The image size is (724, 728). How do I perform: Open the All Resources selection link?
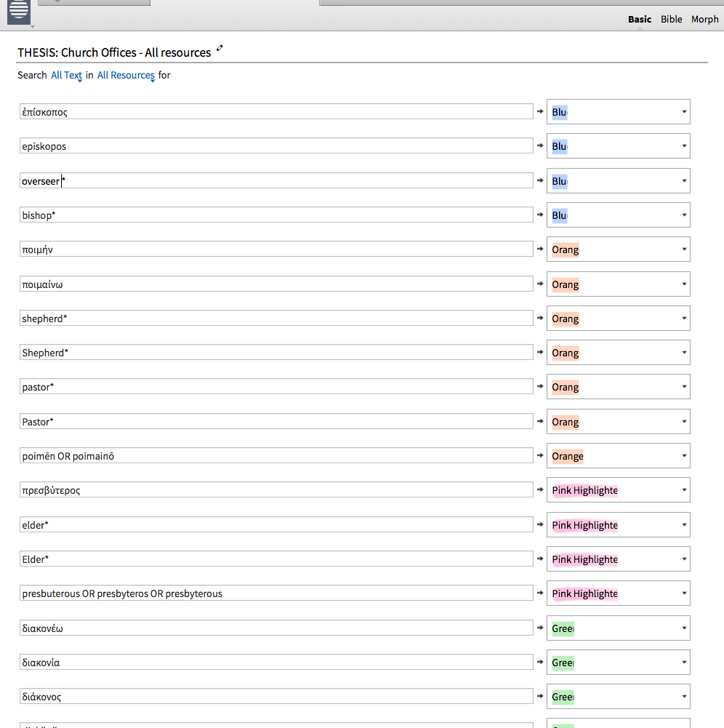click(126, 75)
